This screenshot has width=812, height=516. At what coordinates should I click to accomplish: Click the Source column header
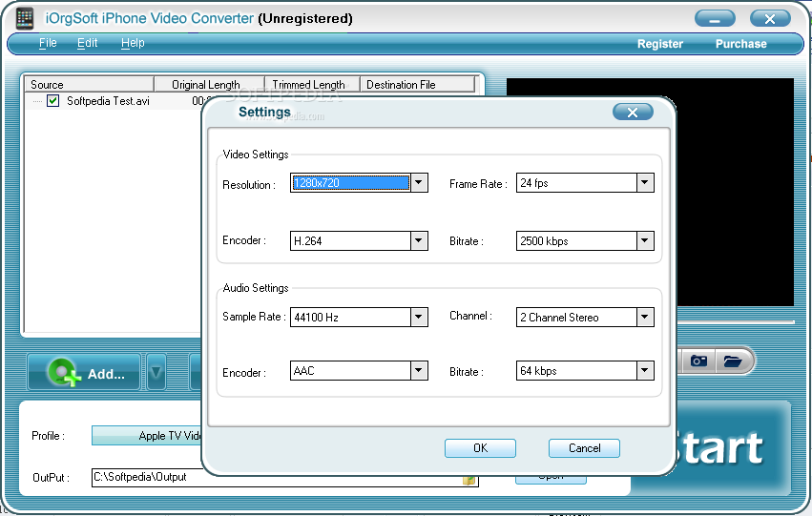89,84
